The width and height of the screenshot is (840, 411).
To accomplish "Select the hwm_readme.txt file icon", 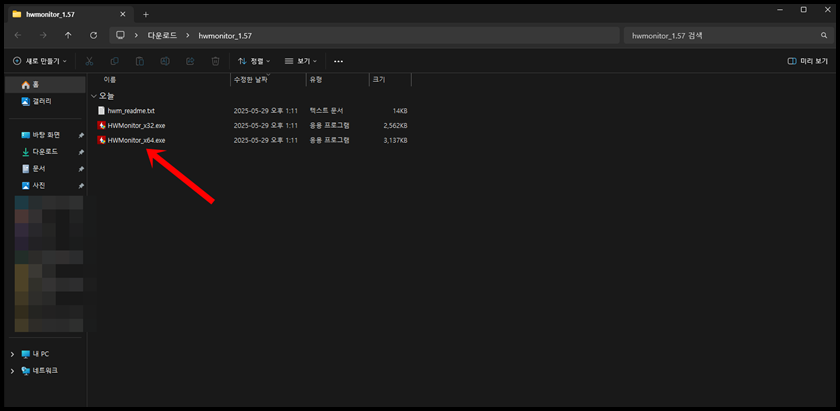I will (101, 110).
